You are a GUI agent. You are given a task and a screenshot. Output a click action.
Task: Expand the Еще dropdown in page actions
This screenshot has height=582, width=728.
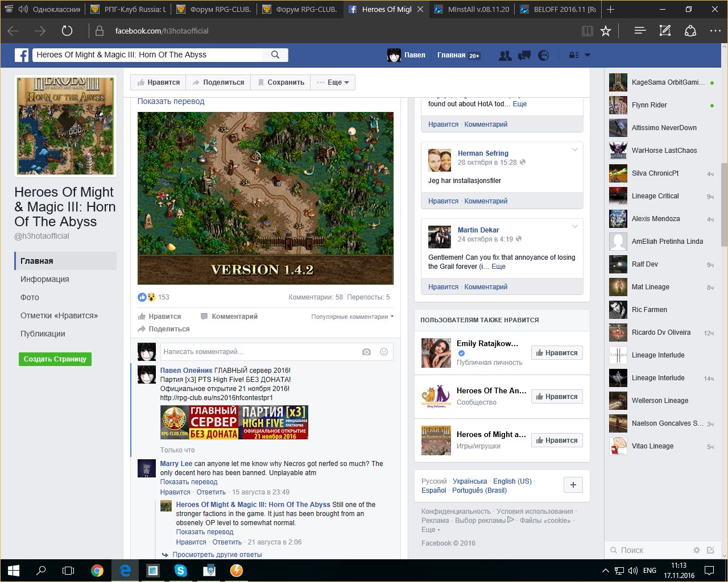[333, 82]
